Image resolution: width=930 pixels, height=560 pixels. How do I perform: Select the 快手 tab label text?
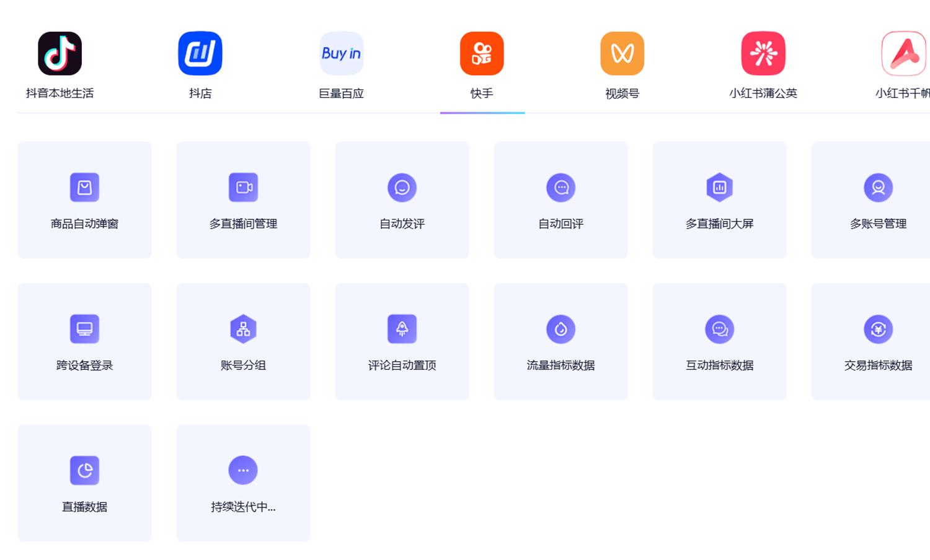pos(482,94)
